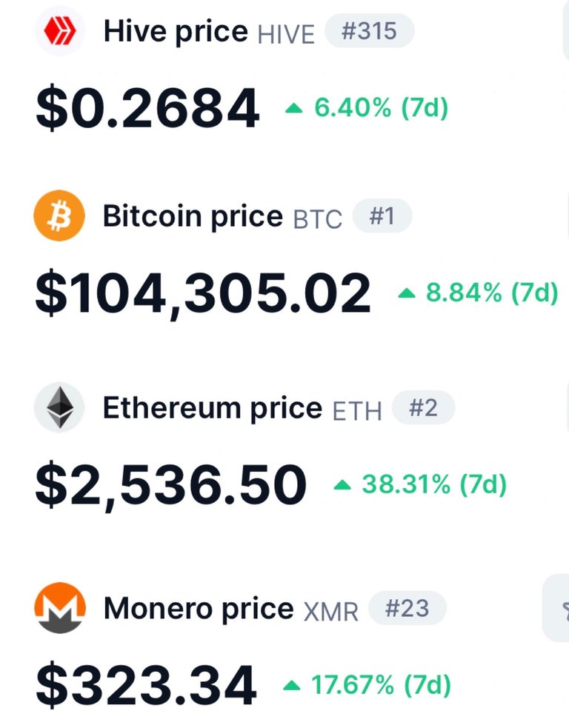Click the green up arrow next to 6.40%
The height and width of the screenshot is (728, 569).
click(293, 109)
